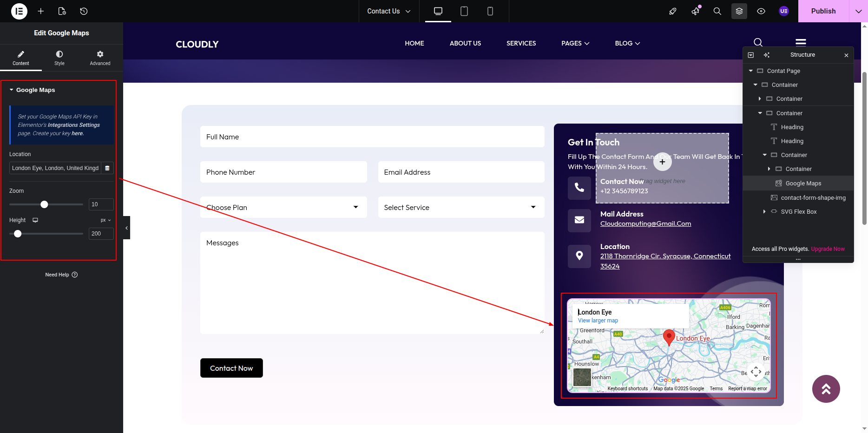Open the finder search icon in top bar
The image size is (868, 433).
coord(717,11)
